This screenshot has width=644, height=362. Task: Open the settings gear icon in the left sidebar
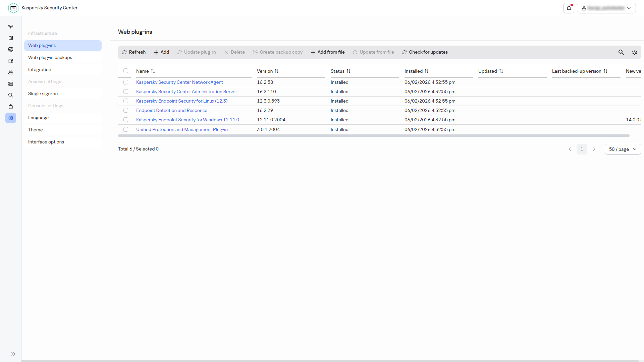click(x=11, y=118)
